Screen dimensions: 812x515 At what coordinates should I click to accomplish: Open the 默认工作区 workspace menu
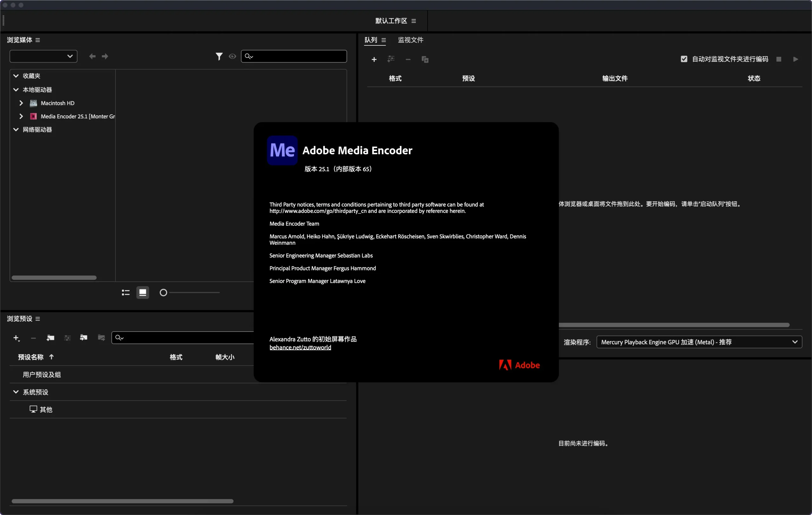[x=413, y=21]
